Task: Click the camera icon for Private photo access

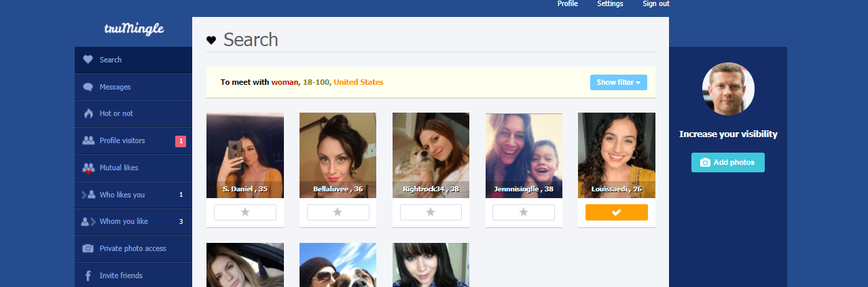Action: coord(88,248)
